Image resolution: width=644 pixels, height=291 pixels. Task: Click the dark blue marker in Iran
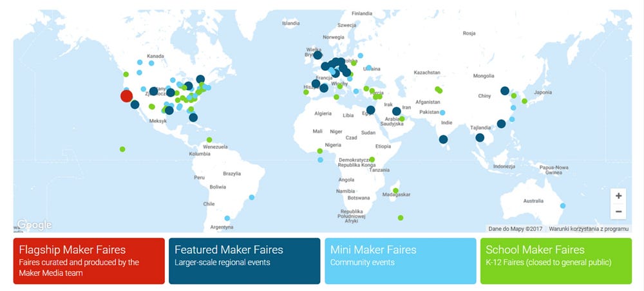[x=396, y=111]
